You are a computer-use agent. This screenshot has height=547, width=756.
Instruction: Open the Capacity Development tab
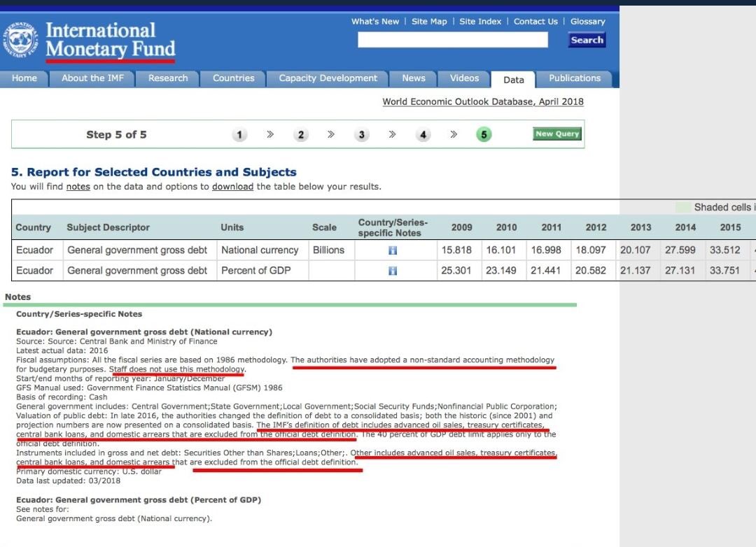[x=328, y=78]
